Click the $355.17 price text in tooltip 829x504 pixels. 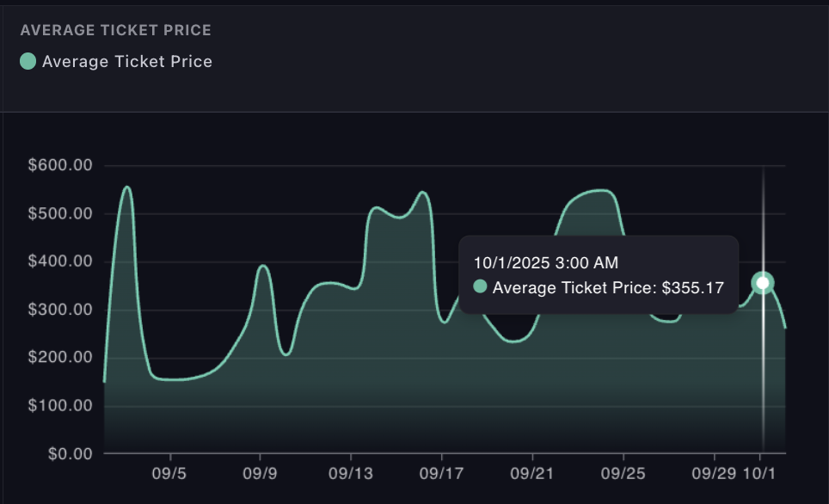click(691, 287)
